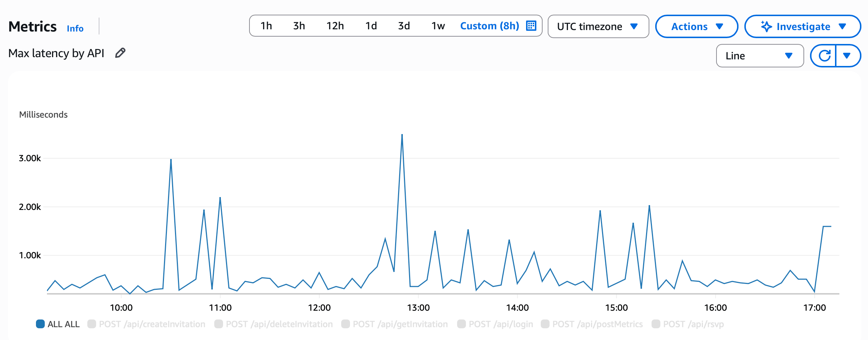The width and height of the screenshot is (868, 340).
Task: Click the highest latency spike near 13:00
Action: (402, 135)
